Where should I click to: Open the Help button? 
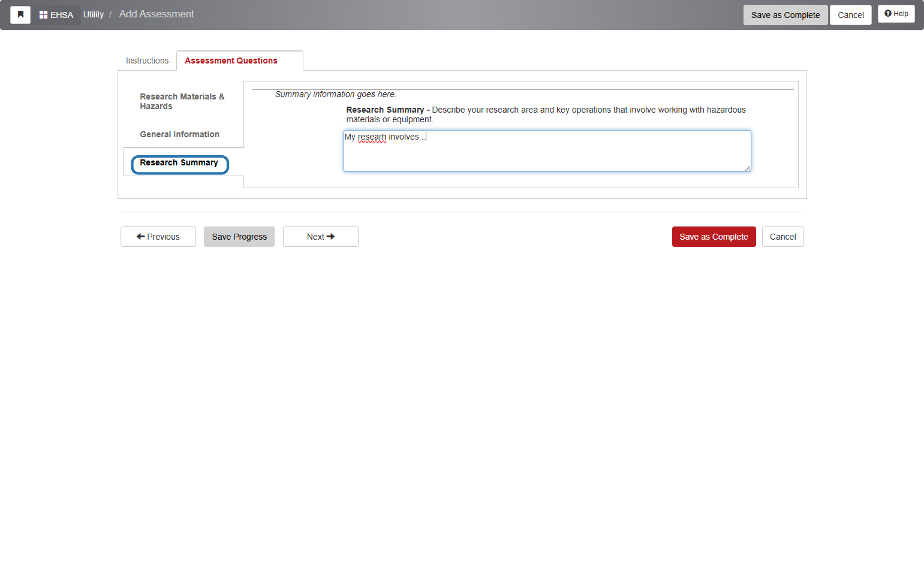tap(896, 14)
